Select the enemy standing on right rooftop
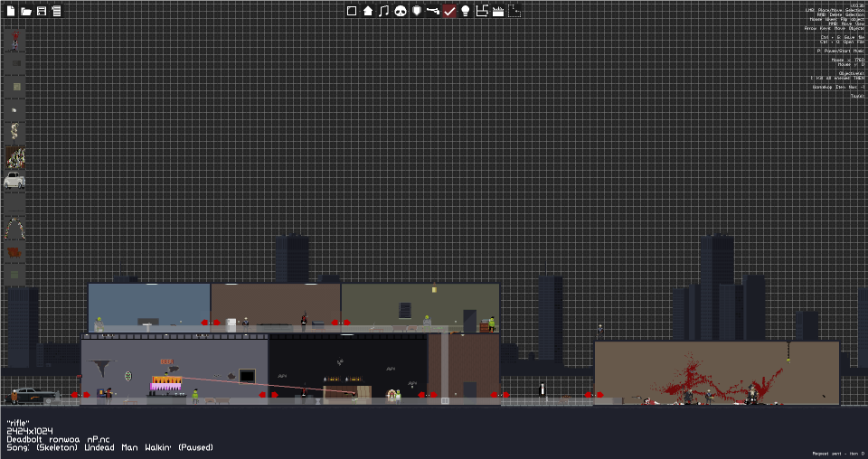The width and height of the screenshot is (868, 459). [600, 332]
